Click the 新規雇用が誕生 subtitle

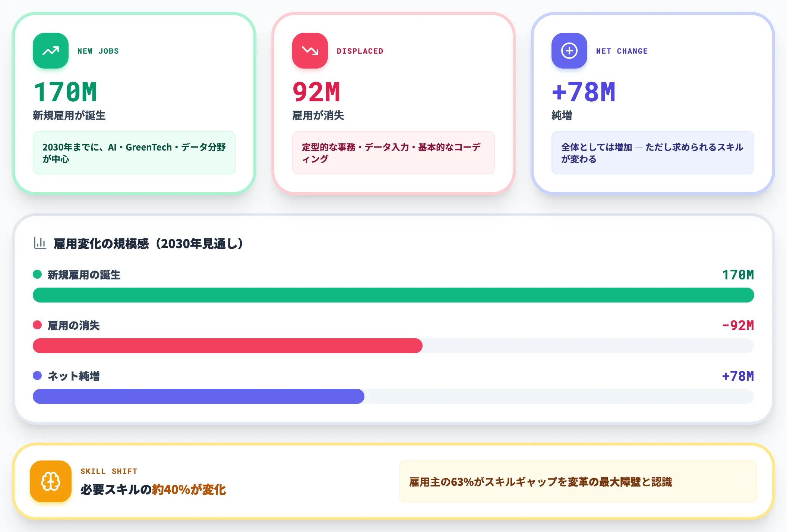click(69, 115)
